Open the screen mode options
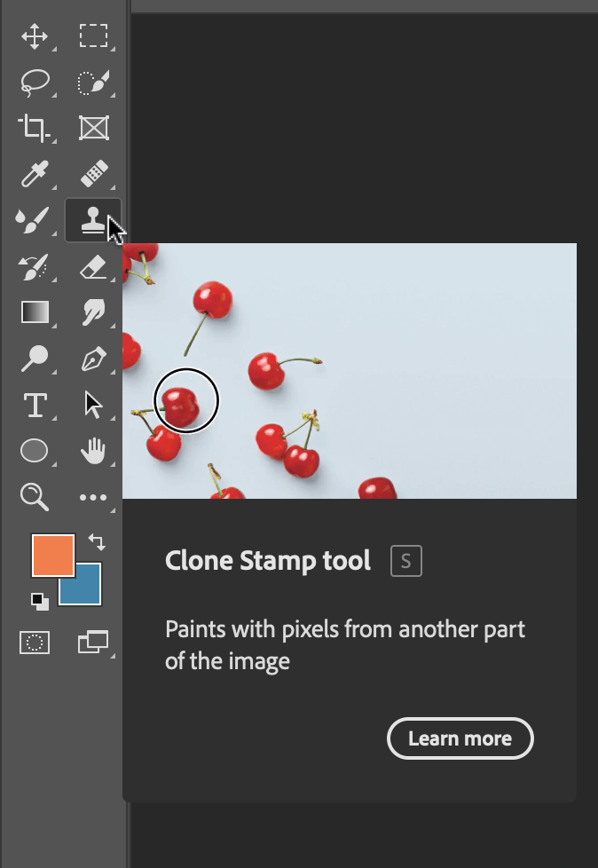Viewport: 598px width, 868px height. click(x=93, y=643)
